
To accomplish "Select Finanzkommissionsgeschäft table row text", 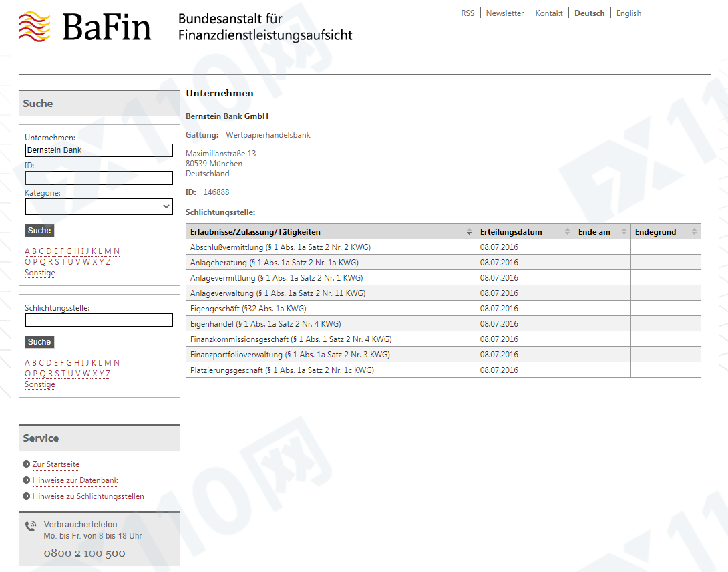I will click(x=291, y=339).
